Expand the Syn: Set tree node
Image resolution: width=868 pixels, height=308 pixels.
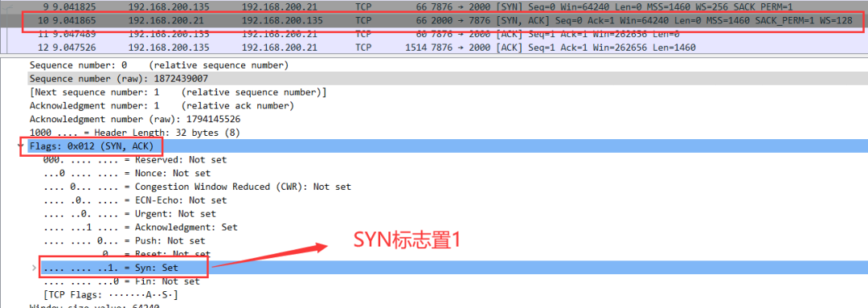point(35,268)
